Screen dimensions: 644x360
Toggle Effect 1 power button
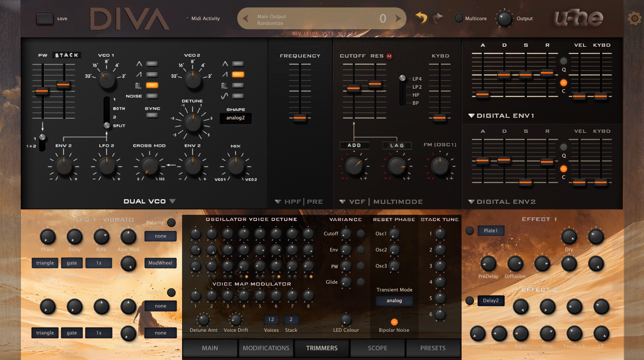(470, 231)
